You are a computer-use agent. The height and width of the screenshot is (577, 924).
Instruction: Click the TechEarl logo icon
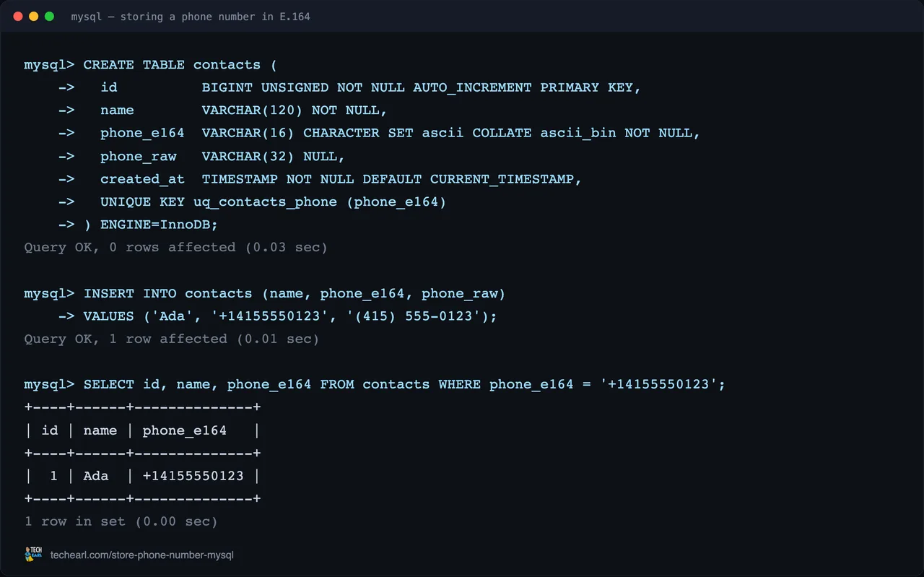point(33,554)
